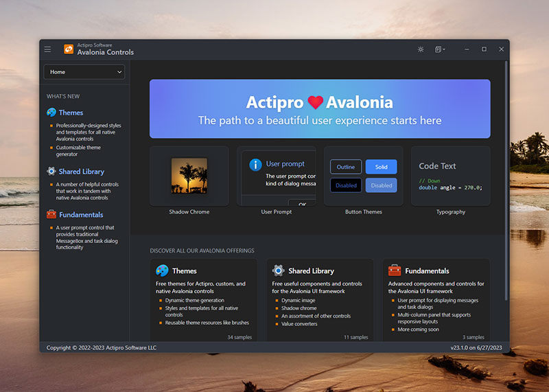Click the '11 samples' text
The height and width of the screenshot is (392, 549).
[355, 337]
